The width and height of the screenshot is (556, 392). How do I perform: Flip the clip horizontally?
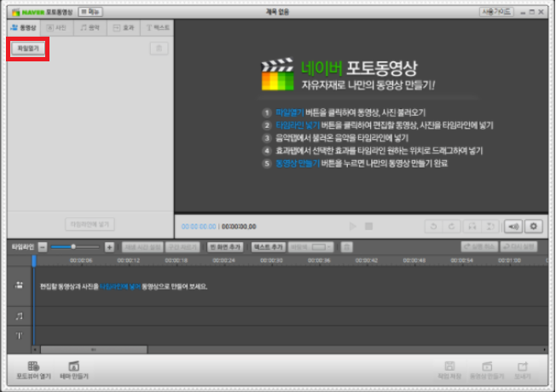[472, 226]
